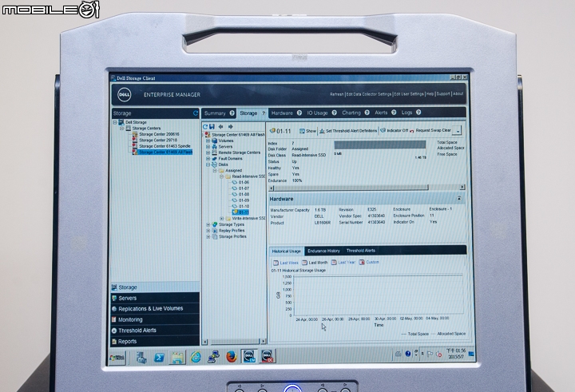Switch to Threshold Alerts chart tab

[361, 251]
